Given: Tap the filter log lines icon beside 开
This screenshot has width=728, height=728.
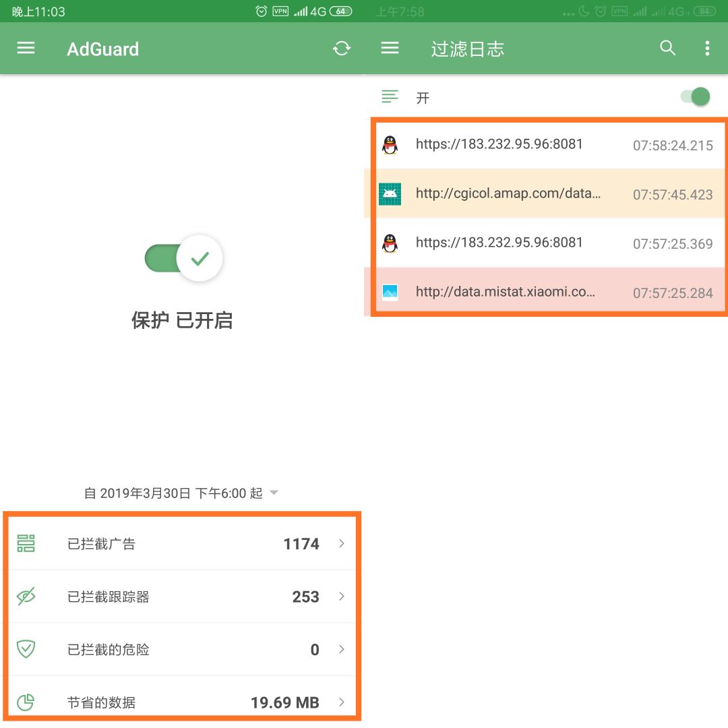Looking at the screenshot, I should 390,96.
